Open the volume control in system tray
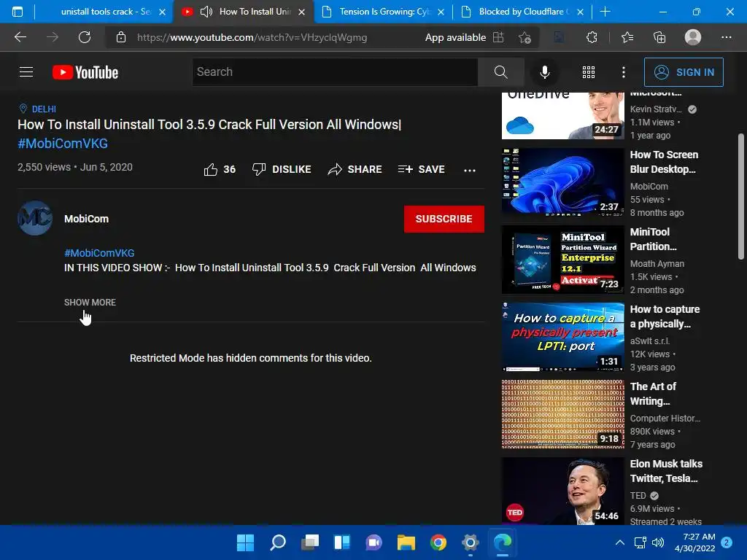The image size is (747, 560). tap(658, 542)
